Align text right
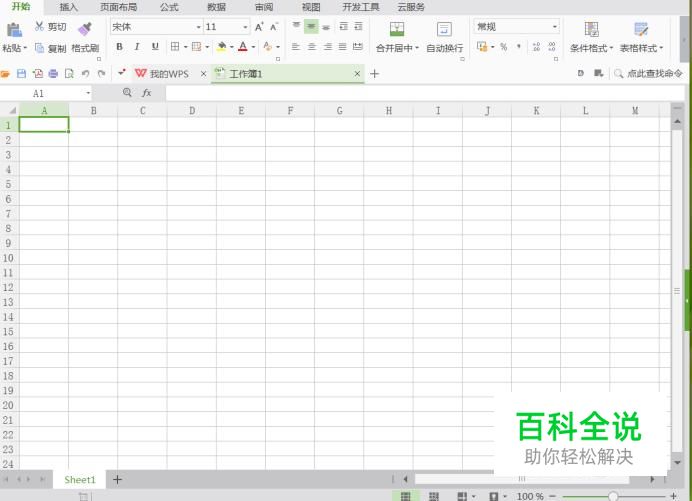Screen dimensions: 692x501 [327, 46]
